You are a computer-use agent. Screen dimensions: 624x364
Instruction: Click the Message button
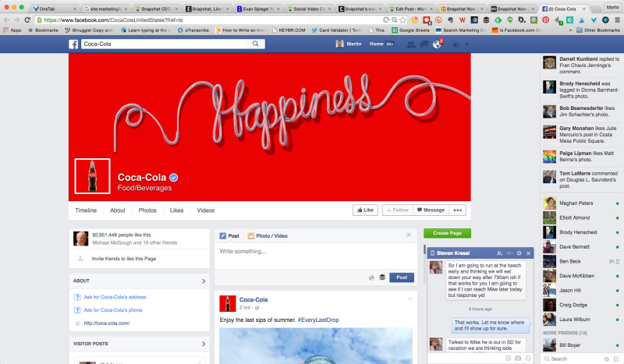pyautogui.click(x=431, y=210)
